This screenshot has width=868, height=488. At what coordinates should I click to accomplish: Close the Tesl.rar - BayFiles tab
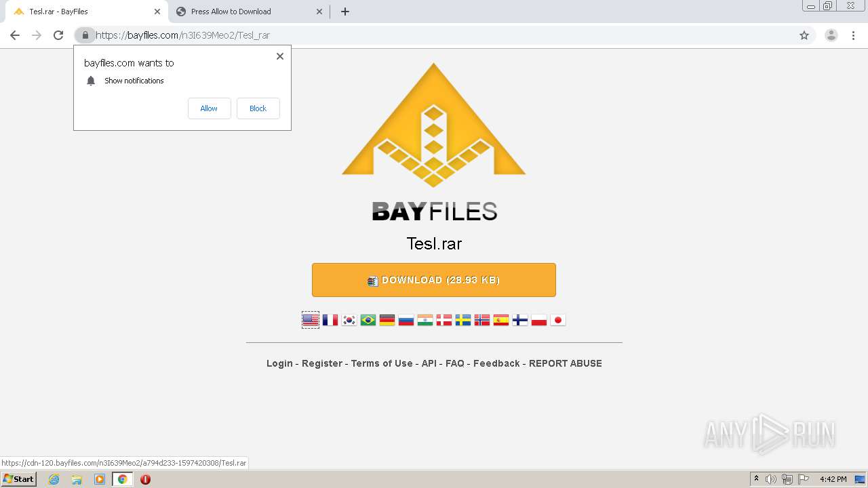(x=157, y=12)
